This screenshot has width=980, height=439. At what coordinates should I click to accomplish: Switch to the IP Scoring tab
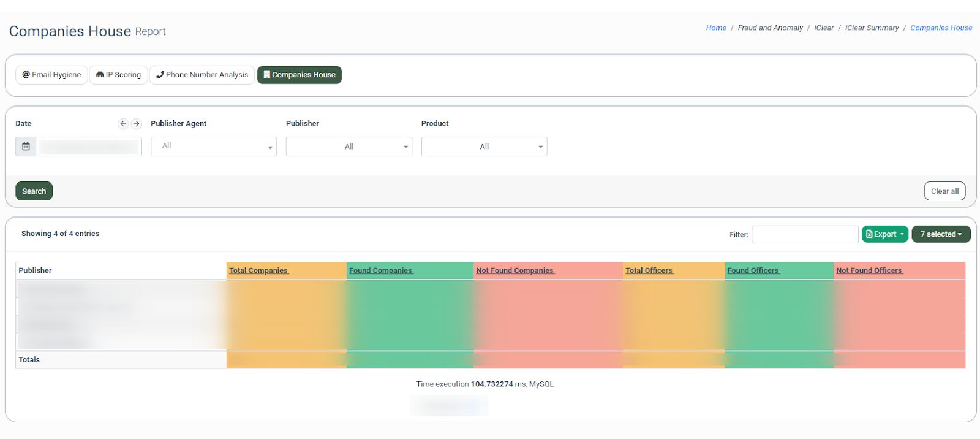point(119,75)
